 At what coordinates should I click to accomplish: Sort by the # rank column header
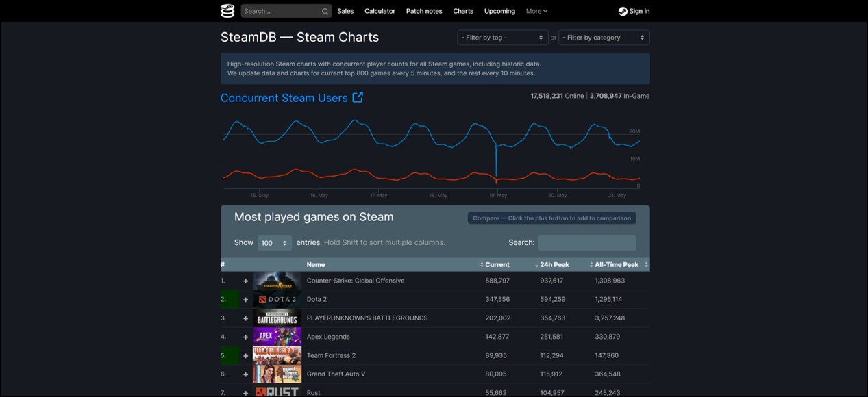tap(223, 264)
